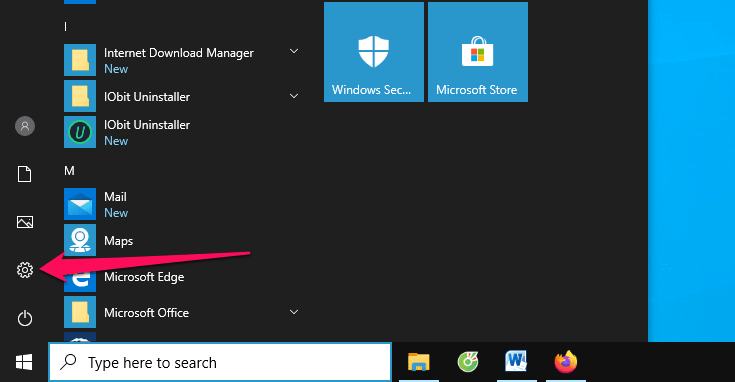Click the green IObit Uninstaller app icon

[80, 132]
